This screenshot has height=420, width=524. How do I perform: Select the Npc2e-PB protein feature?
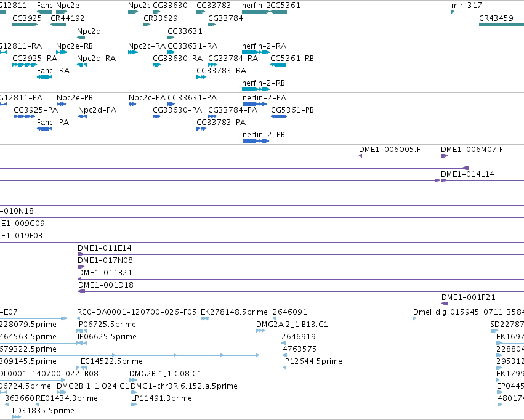pyautogui.click(x=61, y=104)
